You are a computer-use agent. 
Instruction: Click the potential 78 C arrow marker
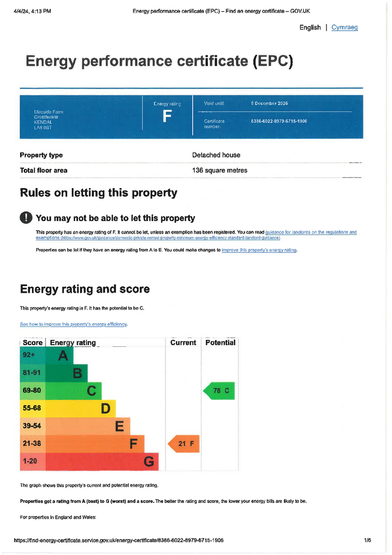219,390
